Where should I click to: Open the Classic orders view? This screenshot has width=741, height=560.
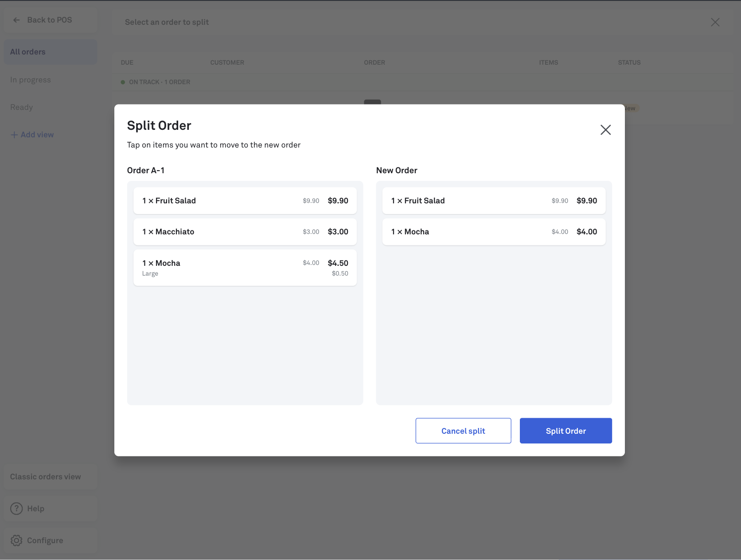click(51, 477)
